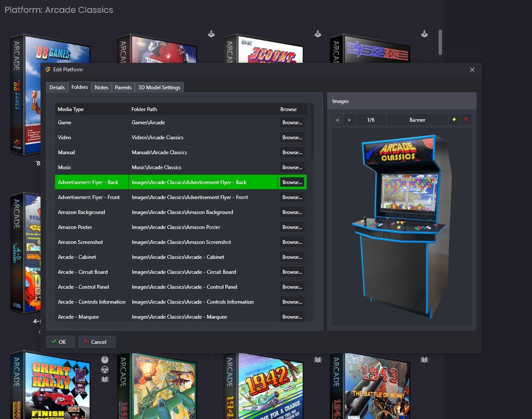
Task: Click Manuals\Arcade Classics folder path cell
Action: pyautogui.click(x=203, y=152)
